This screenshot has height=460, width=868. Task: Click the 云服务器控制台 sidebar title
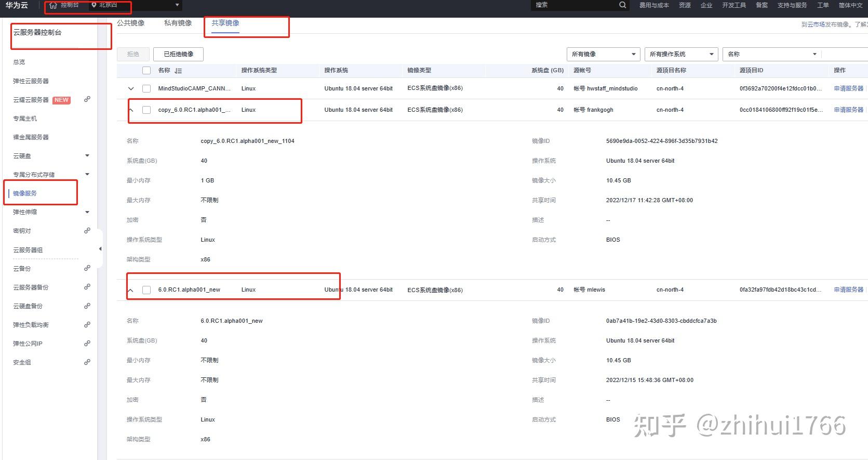click(x=37, y=32)
